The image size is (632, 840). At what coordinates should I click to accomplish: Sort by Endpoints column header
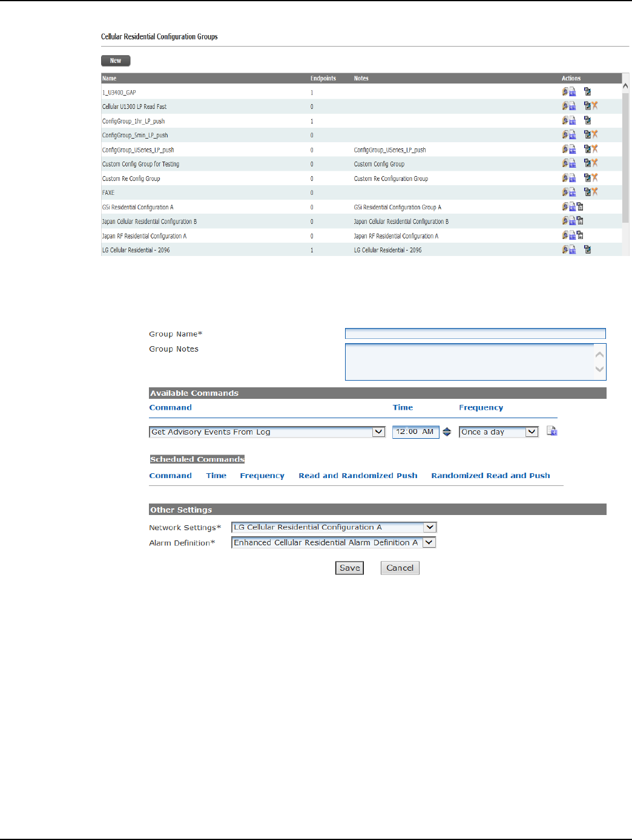coord(323,78)
